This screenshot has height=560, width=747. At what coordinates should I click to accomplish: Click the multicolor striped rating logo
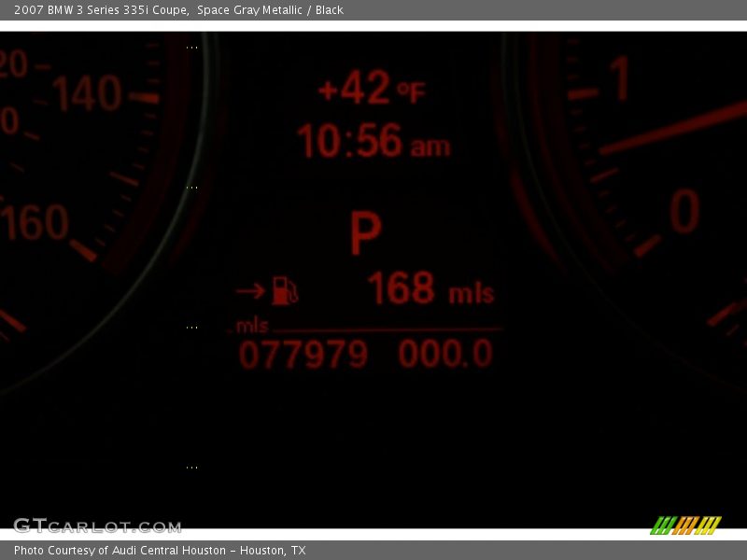[x=686, y=525]
